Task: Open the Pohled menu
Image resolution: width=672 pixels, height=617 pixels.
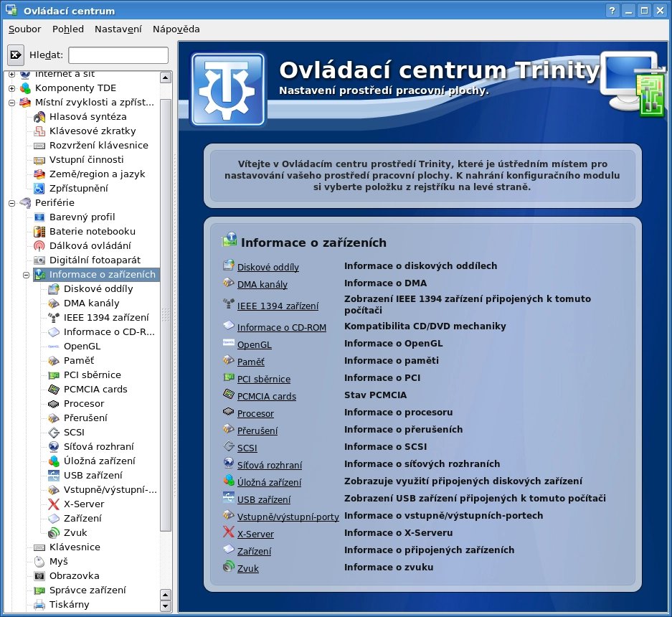Action: (x=67, y=29)
